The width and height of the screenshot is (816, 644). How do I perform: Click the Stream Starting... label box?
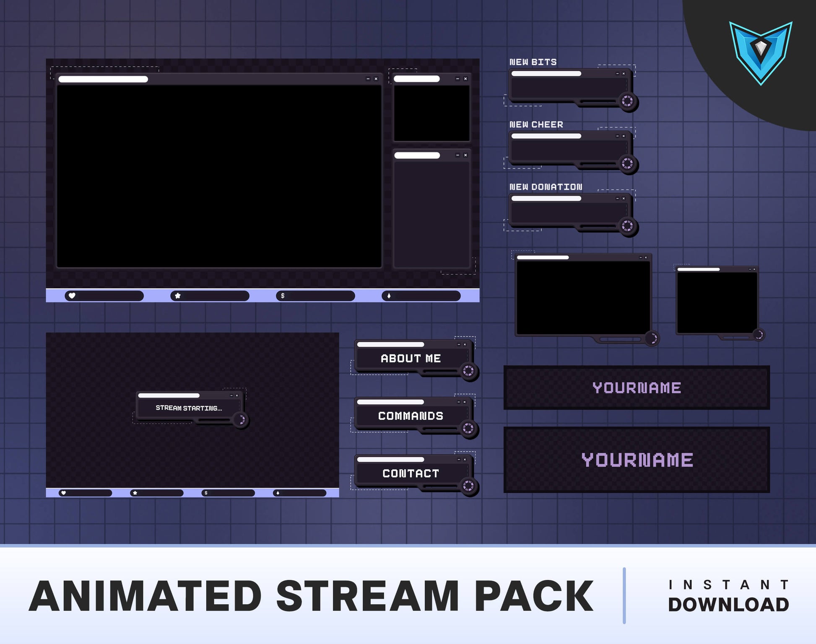[189, 408]
